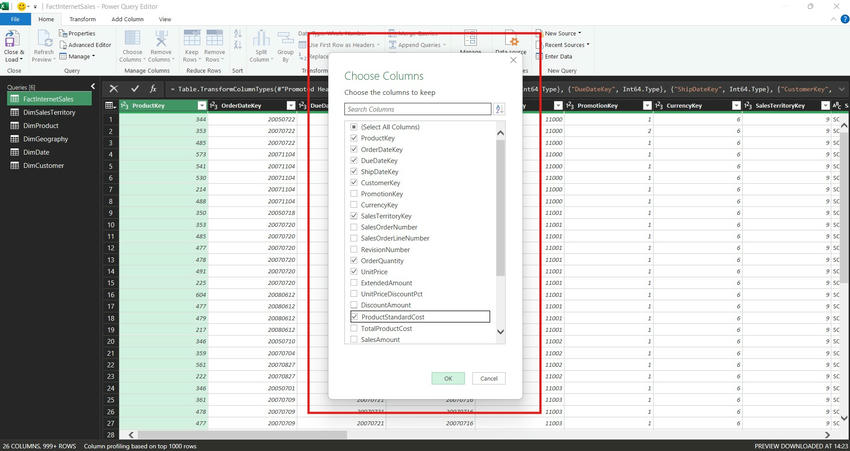The image size is (850, 451).
Task: Check the SalesOrderNumber checkbox
Action: click(354, 227)
